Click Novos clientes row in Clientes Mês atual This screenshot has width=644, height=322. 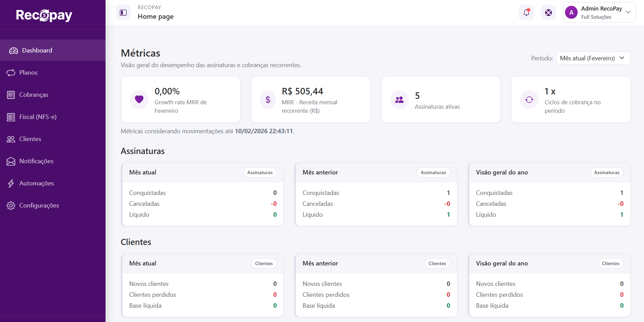[x=203, y=284]
